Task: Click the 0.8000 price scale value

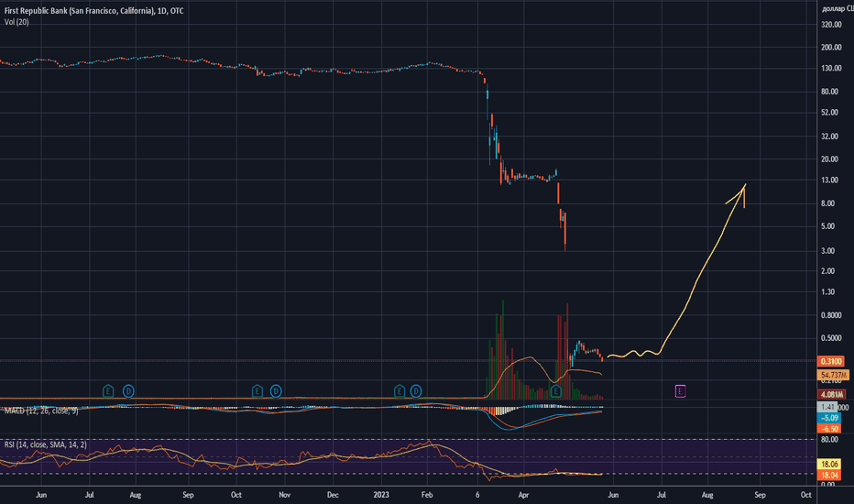Action: 831,315
